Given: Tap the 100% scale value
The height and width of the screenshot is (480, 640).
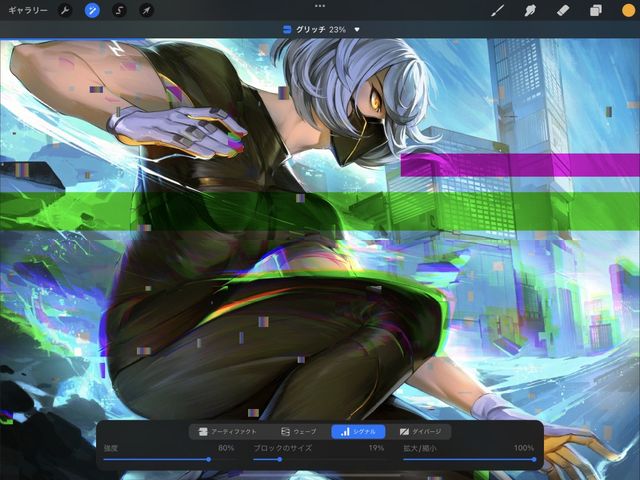Looking at the screenshot, I should tap(524, 448).
